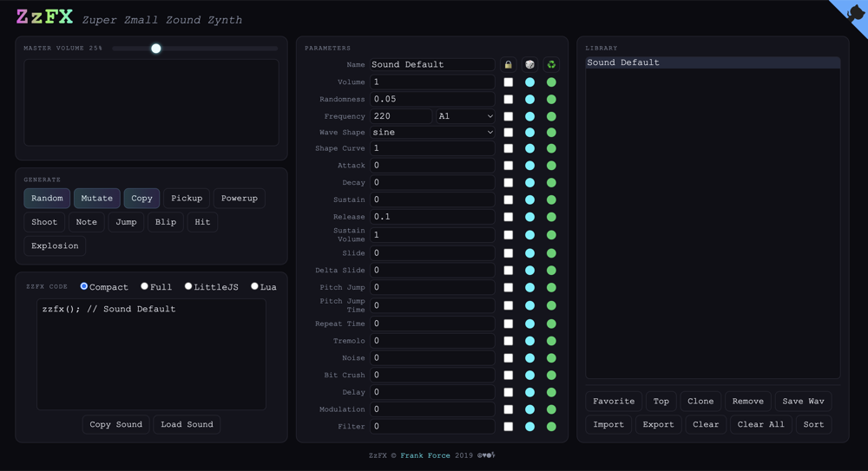Viewport: 868px width, 471px height.
Task: Click the cyan randomize dot for Bit Crush
Action: click(529, 376)
